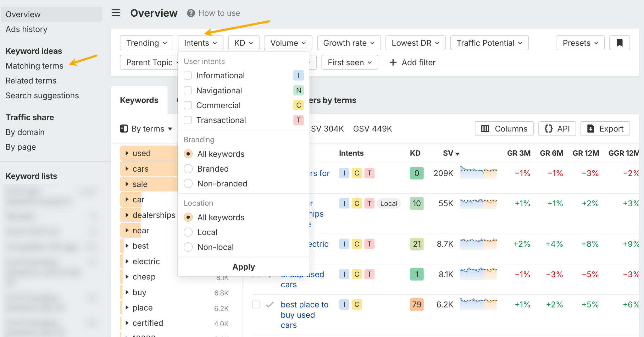The image size is (644, 337).
Task: Click the bookmark icon beside Presets
Action: point(619,43)
